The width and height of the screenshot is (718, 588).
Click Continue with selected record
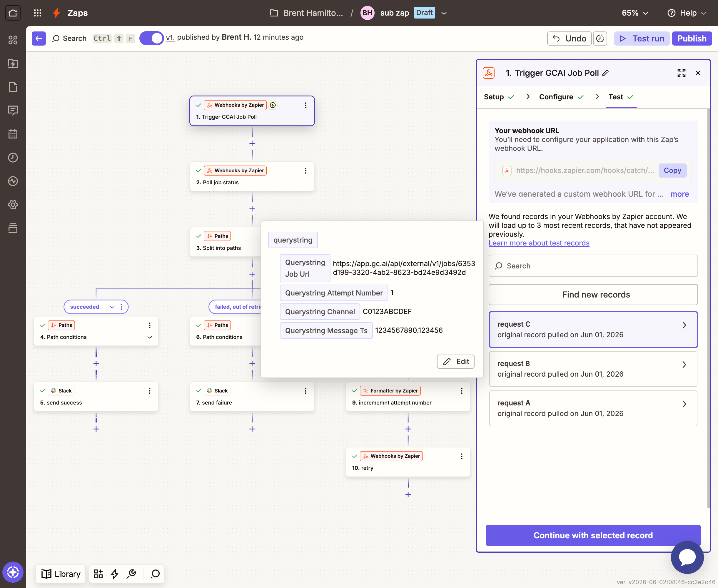[593, 535]
